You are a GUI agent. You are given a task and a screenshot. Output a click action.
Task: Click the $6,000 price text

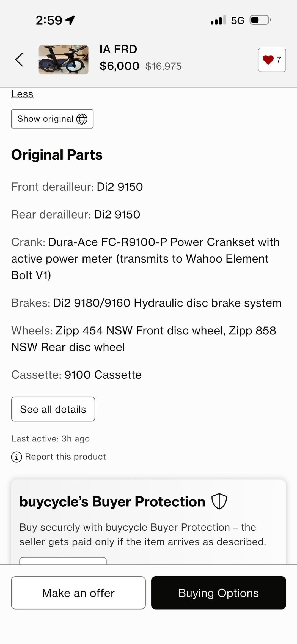pyautogui.click(x=119, y=66)
